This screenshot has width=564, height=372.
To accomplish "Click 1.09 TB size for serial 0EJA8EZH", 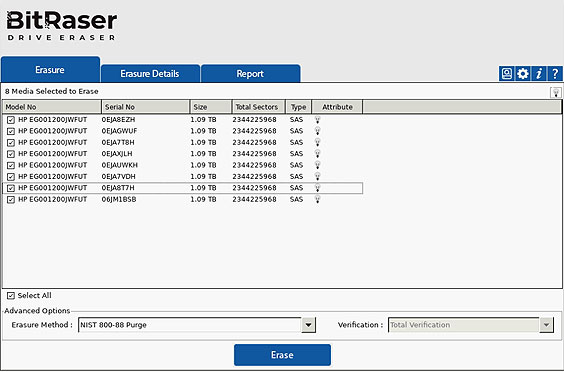I will (x=203, y=120).
